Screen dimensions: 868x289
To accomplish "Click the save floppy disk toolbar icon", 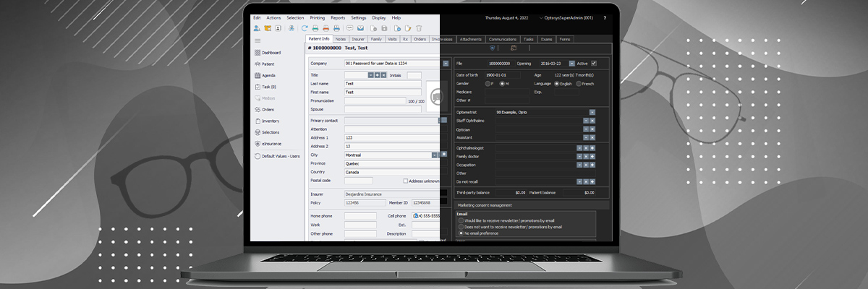I will coord(384,28).
